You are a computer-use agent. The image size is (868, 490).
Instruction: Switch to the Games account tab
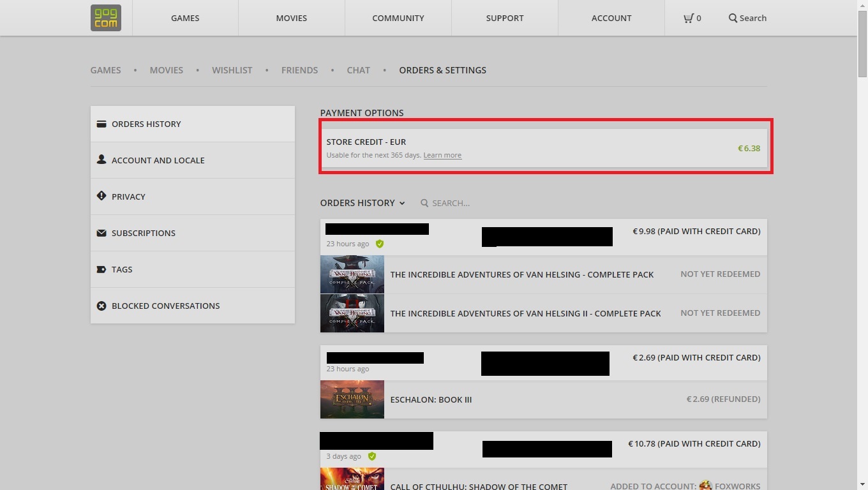coord(106,70)
